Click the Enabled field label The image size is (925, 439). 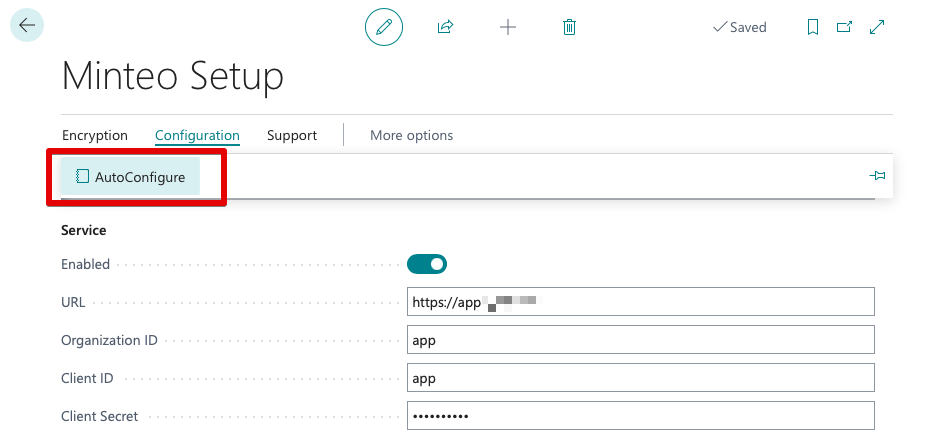pos(86,264)
